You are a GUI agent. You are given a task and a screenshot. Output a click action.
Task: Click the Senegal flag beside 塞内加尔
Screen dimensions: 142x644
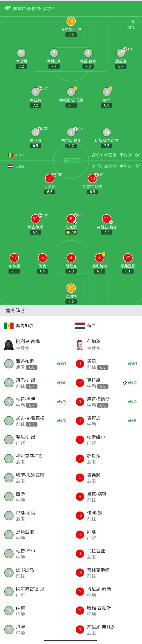click(9, 326)
